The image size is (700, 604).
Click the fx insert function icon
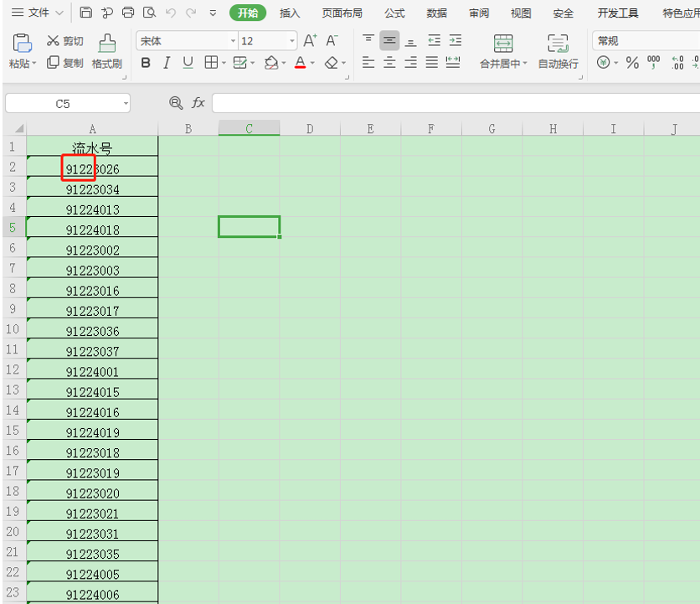point(198,103)
